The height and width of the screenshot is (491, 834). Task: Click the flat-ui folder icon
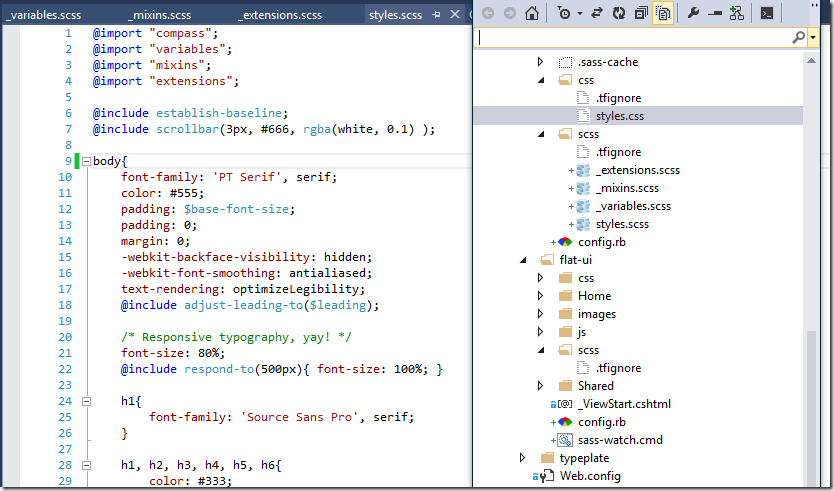(x=547, y=260)
